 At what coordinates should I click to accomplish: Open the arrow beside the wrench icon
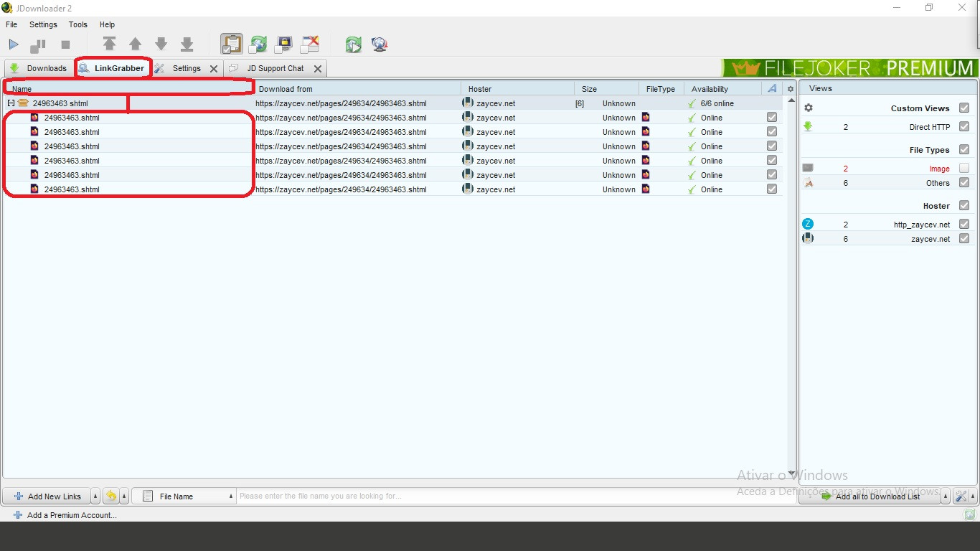(x=973, y=496)
